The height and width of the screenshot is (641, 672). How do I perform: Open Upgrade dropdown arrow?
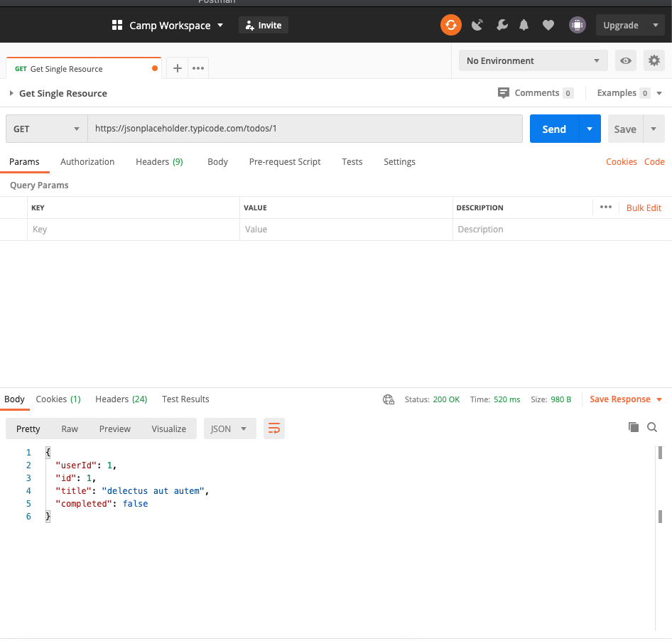coord(655,26)
